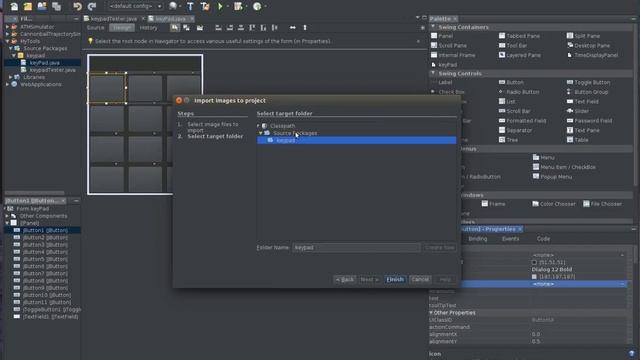
Task: Click the New Project toolbar icon
Action: [x=28, y=6]
